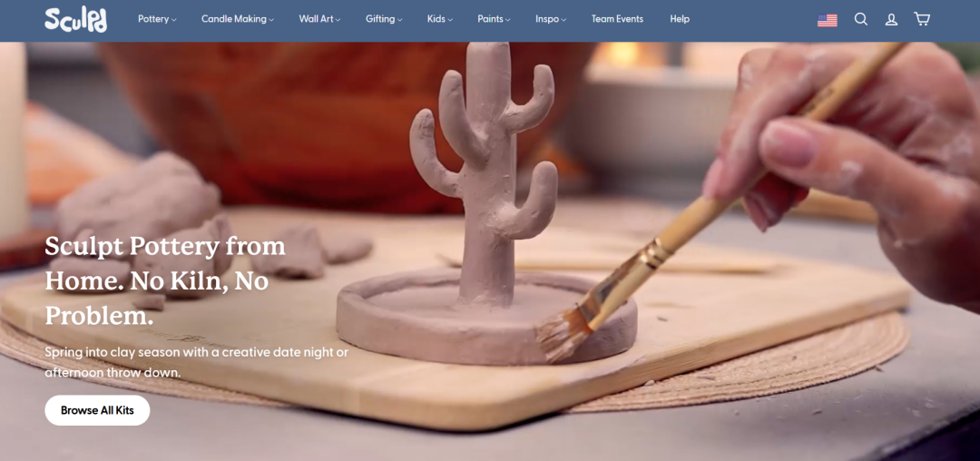Open the Wall Art dropdown menu
The width and height of the screenshot is (980, 461).
319,19
